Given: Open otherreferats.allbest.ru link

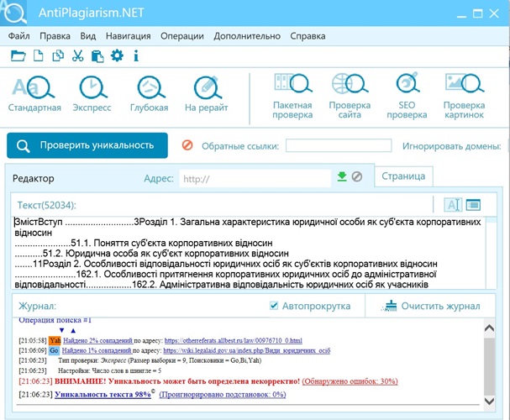Looking at the screenshot, I should (234, 341).
